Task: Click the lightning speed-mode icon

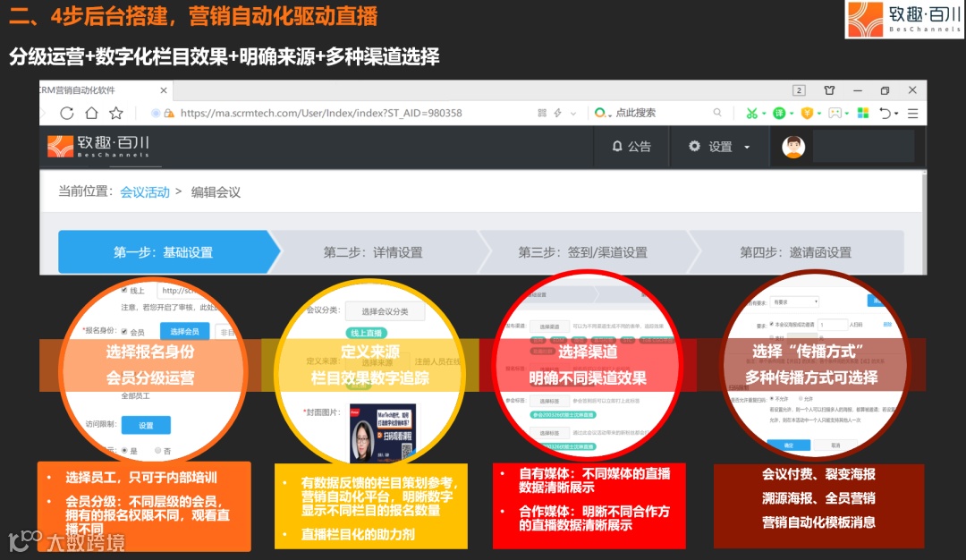Action: point(557,113)
